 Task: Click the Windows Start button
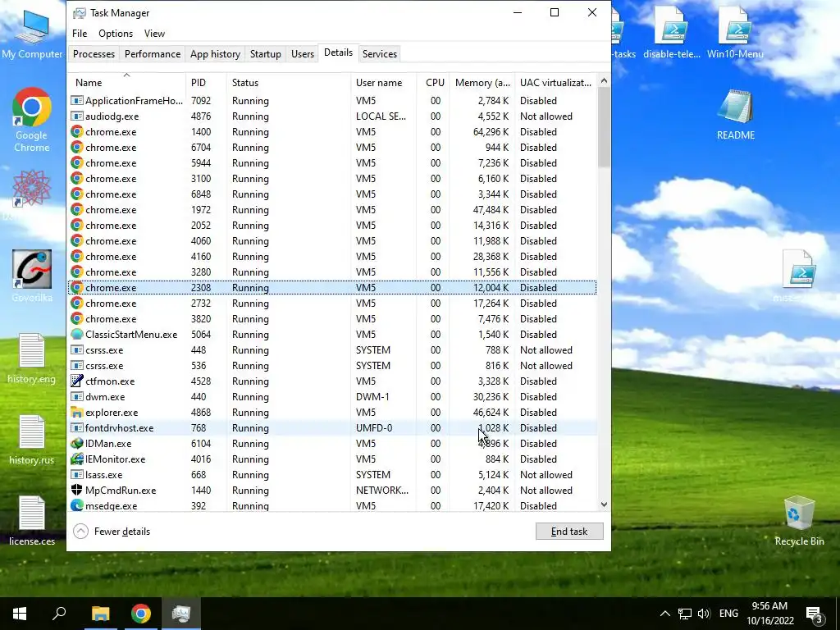20,614
